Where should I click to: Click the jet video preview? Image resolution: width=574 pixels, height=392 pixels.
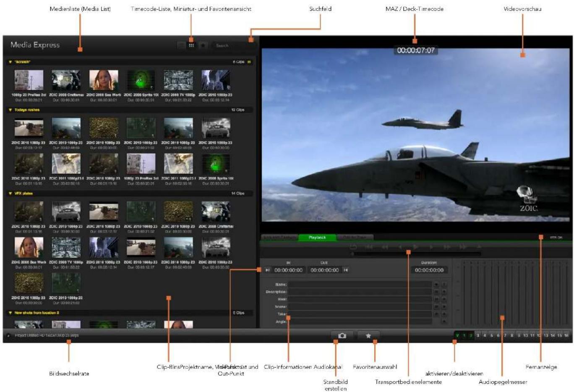(416, 135)
